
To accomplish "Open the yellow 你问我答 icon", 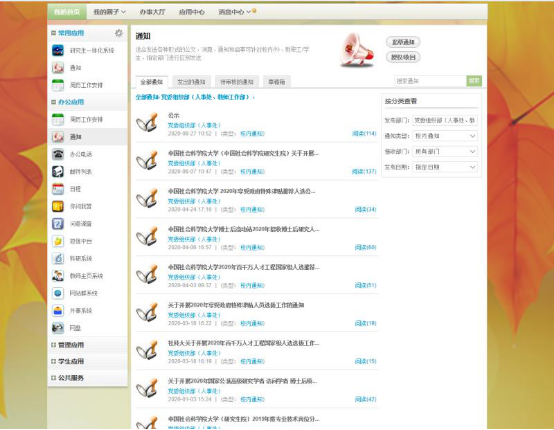I will (58, 206).
